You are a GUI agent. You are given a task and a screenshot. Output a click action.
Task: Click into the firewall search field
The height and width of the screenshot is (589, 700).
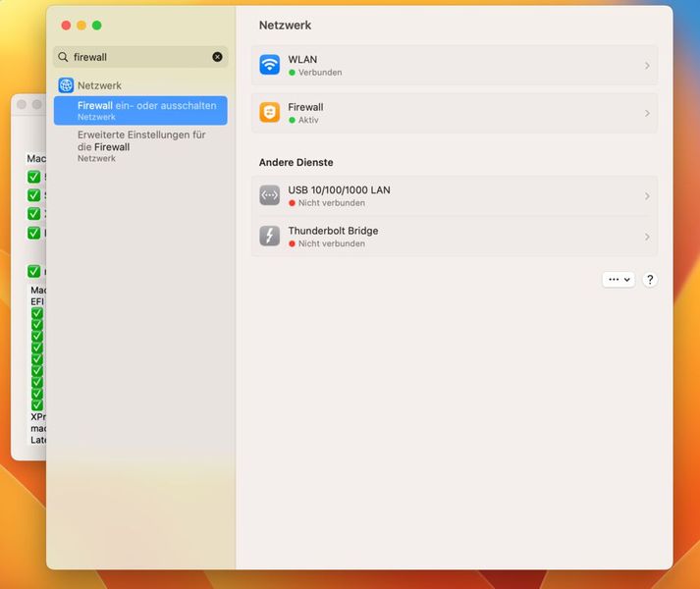pyautogui.click(x=140, y=57)
